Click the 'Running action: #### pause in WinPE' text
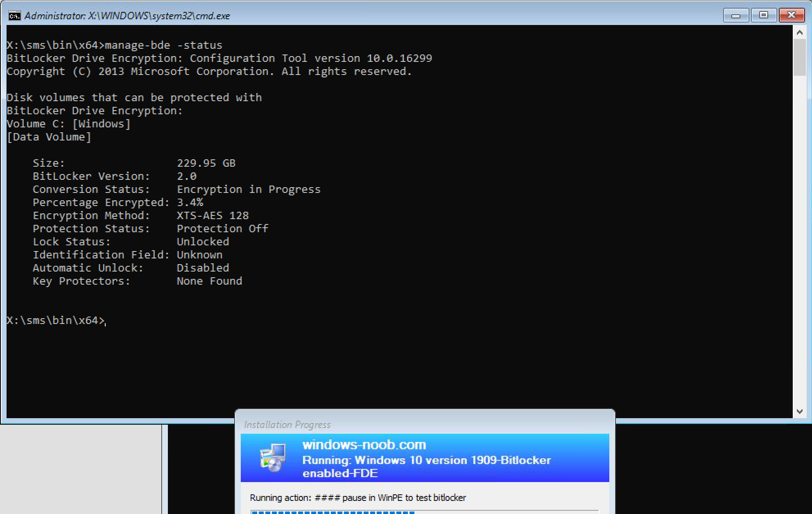The width and height of the screenshot is (812, 514). (358, 498)
